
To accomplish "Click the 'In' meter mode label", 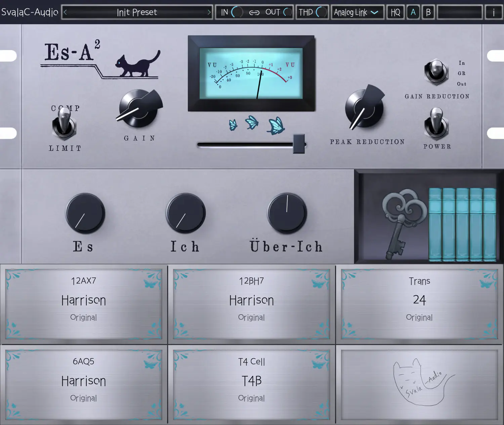I will [462, 63].
